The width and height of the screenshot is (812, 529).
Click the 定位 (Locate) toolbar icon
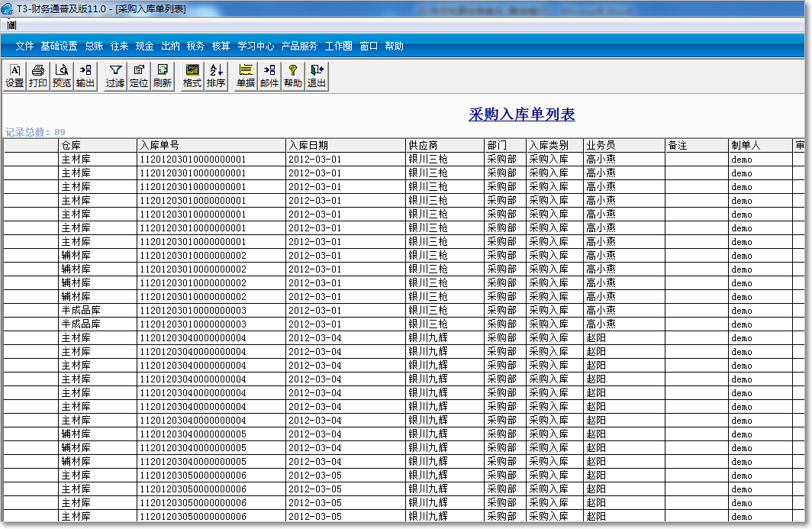[x=139, y=76]
